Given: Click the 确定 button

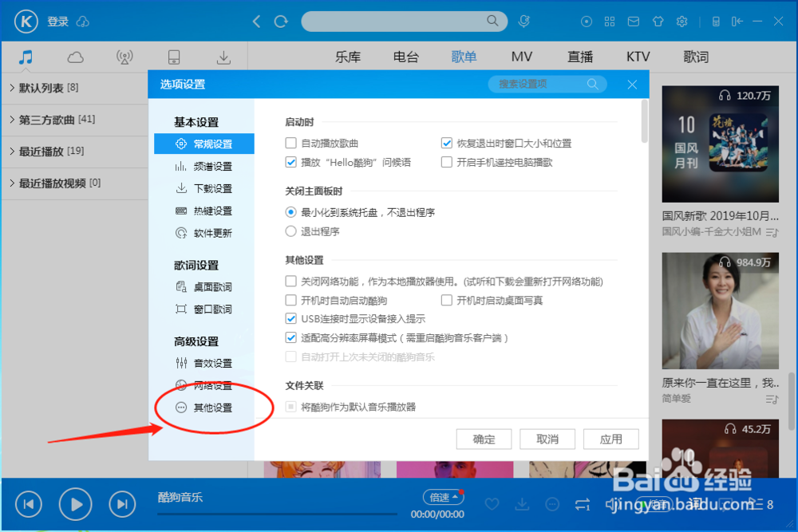Looking at the screenshot, I should [484, 439].
